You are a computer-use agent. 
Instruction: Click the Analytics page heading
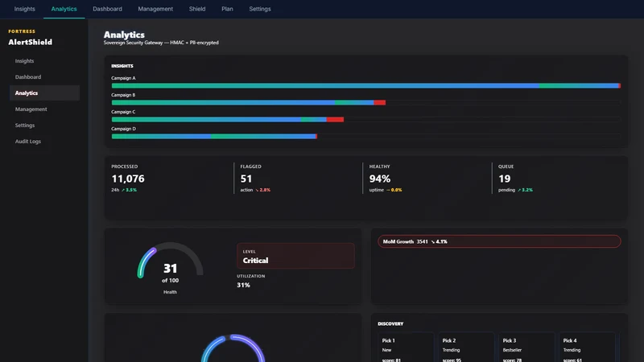(124, 35)
